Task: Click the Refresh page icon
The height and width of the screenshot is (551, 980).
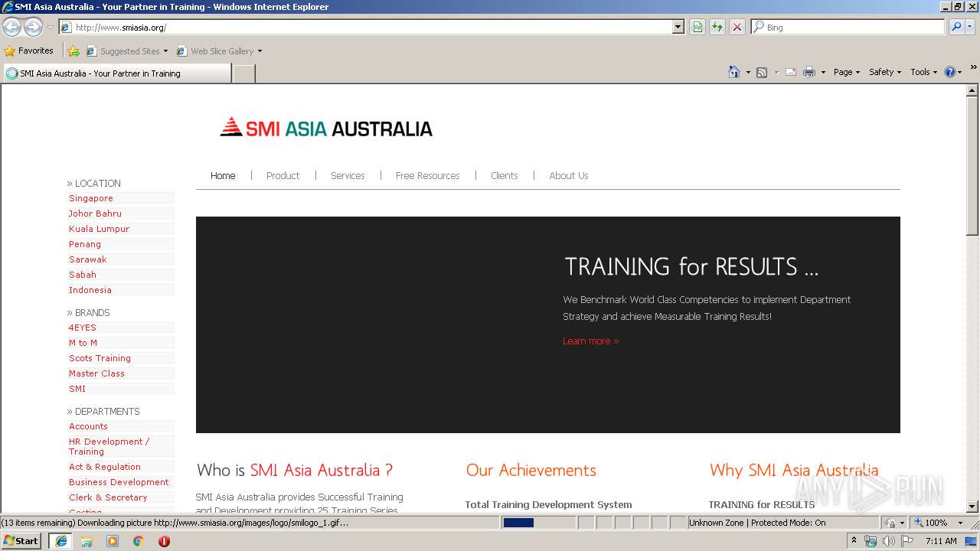Action: [717, 27]
